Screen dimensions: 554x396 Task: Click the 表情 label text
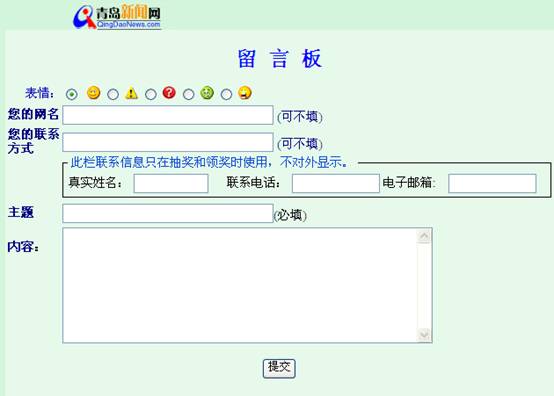pyautogui.click(x=40, y=93)
